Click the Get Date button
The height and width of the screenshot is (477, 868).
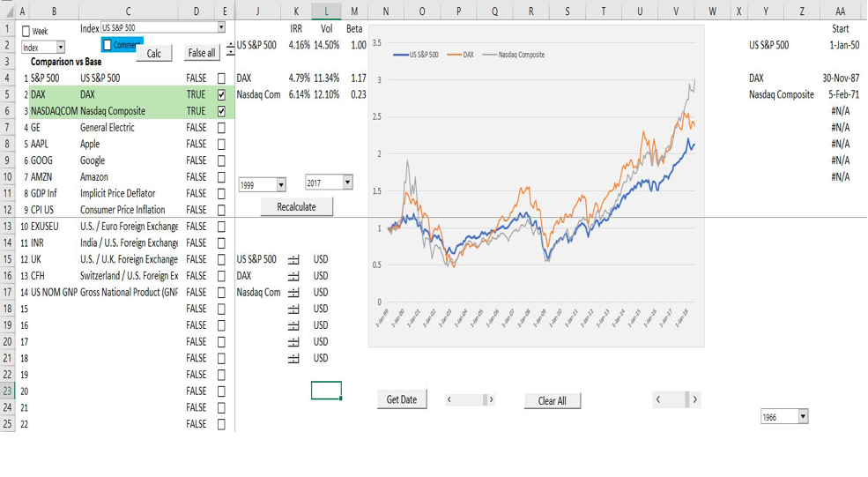coord(402,399)
